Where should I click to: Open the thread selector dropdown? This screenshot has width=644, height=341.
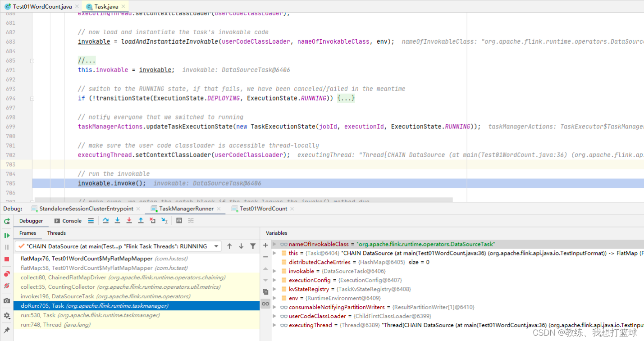(217, 246)
